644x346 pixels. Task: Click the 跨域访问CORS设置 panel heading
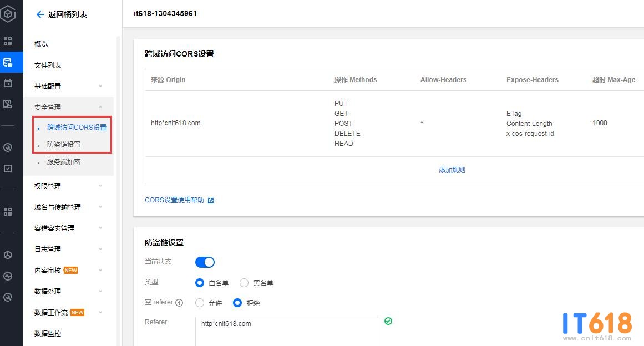(x=180, y=54)
